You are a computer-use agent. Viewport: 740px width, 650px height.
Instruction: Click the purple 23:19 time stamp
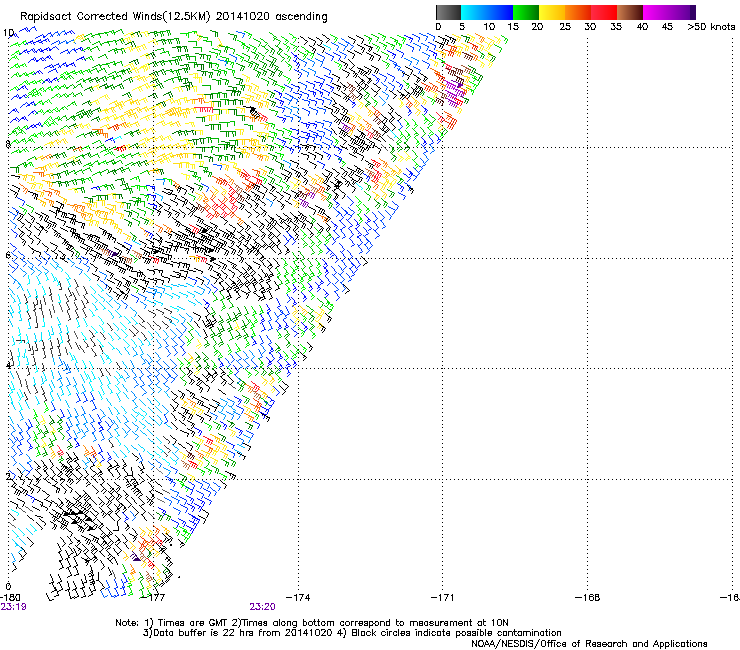13,607
